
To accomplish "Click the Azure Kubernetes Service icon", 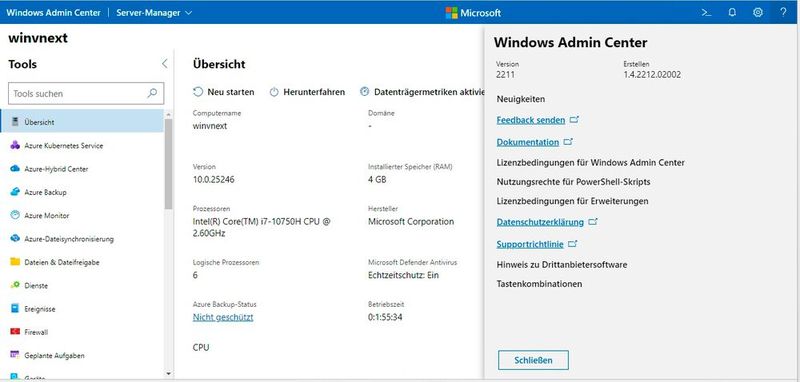I will click(15, 145).
